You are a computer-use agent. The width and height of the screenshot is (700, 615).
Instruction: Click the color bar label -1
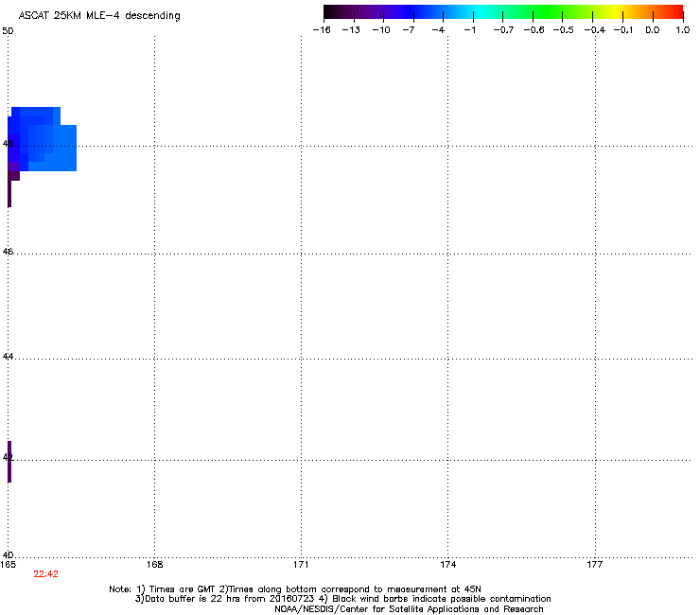[x=469, y=30]
